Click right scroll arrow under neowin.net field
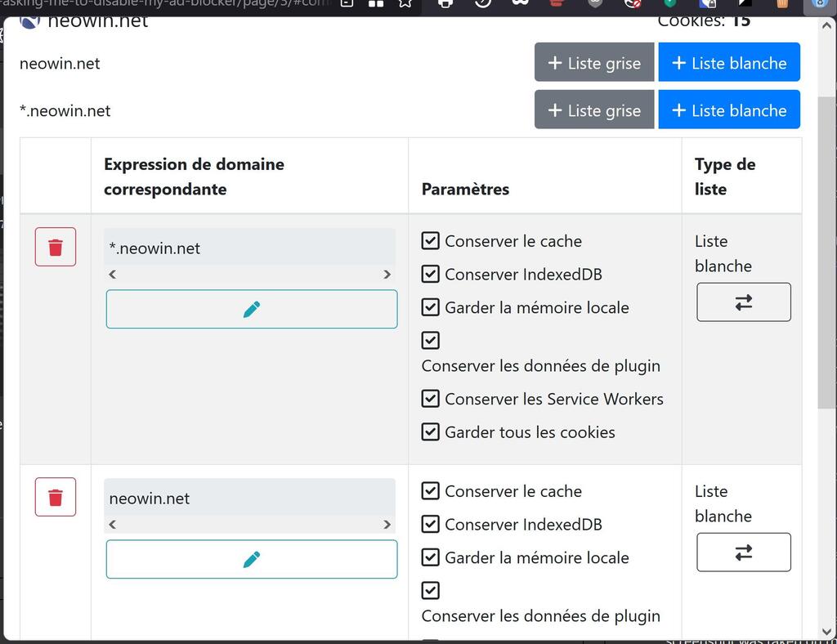This screenshot has height=644, width=837. pyautogui.click(x=387, y=525)
